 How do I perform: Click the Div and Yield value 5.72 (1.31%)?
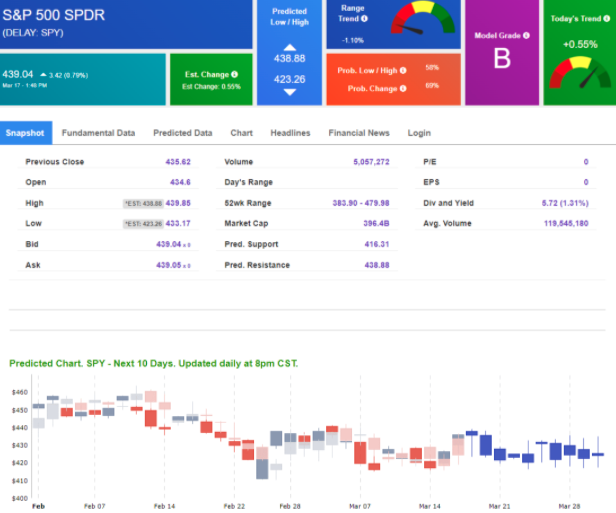[x=565, y=203]
